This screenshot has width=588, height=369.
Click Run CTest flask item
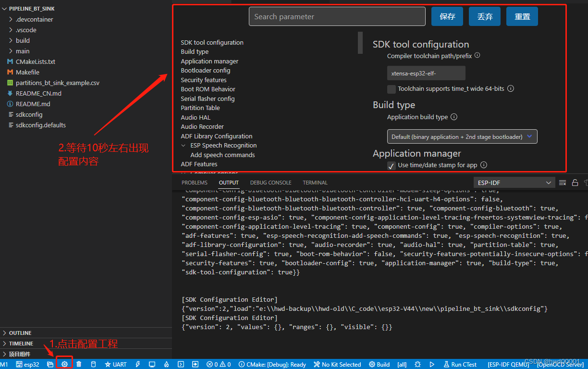460,364
